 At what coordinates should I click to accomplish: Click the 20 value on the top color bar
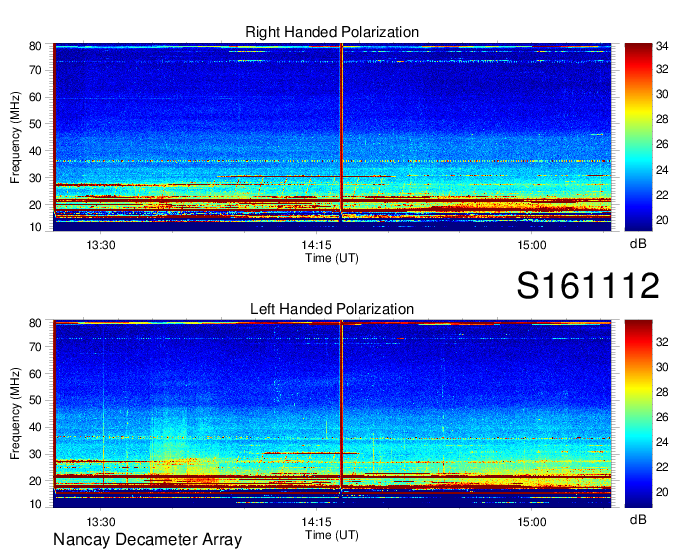coord(662,220)
